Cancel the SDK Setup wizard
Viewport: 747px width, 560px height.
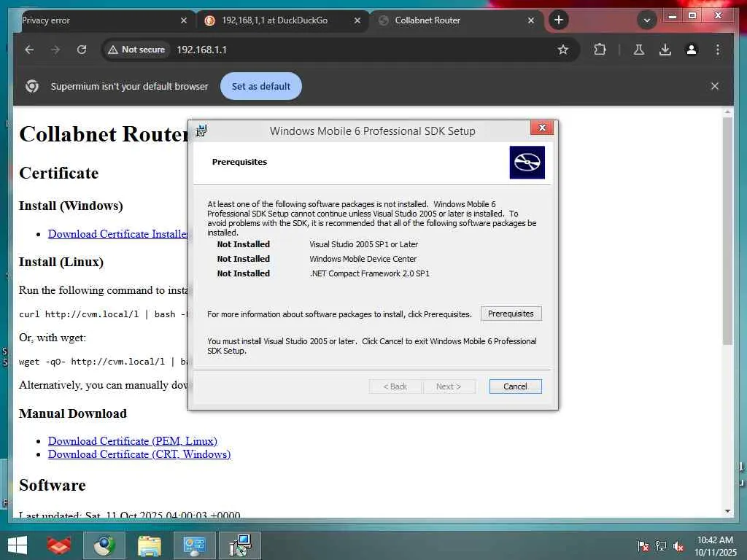click(515, 386)
